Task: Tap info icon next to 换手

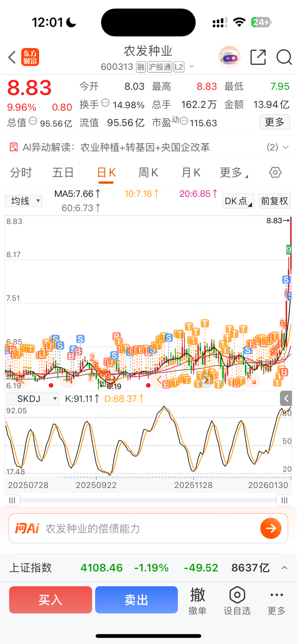Action: (x=105, y=103)
